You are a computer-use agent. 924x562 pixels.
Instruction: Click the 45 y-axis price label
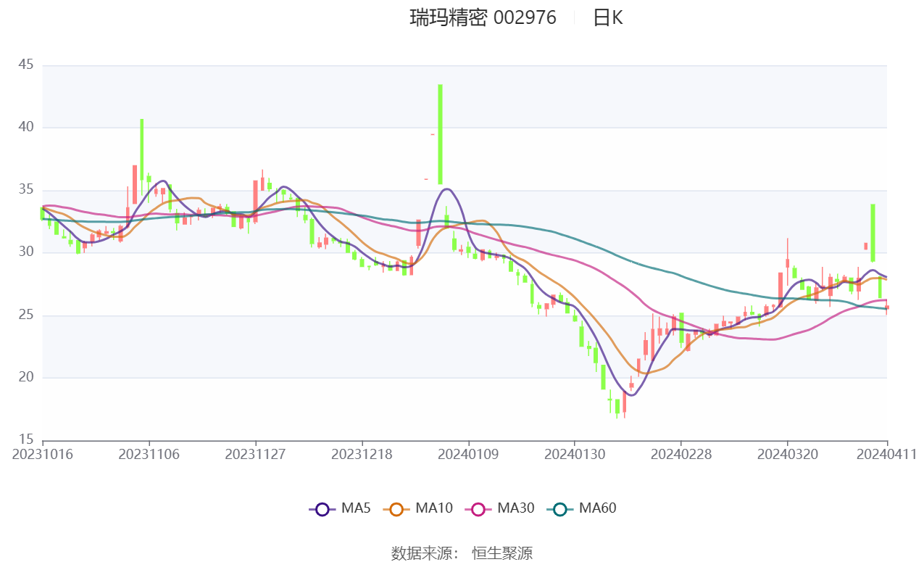click(25, 65)
